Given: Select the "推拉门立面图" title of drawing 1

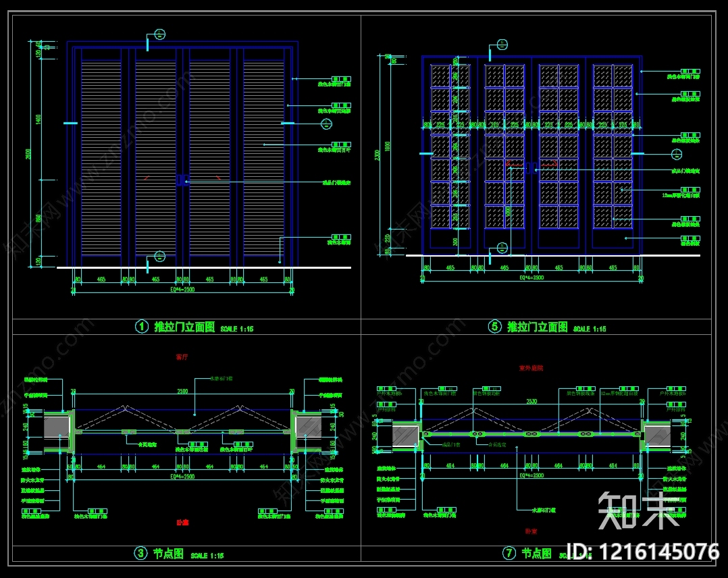Looking at the screenshot, I should tap(185, 327).
